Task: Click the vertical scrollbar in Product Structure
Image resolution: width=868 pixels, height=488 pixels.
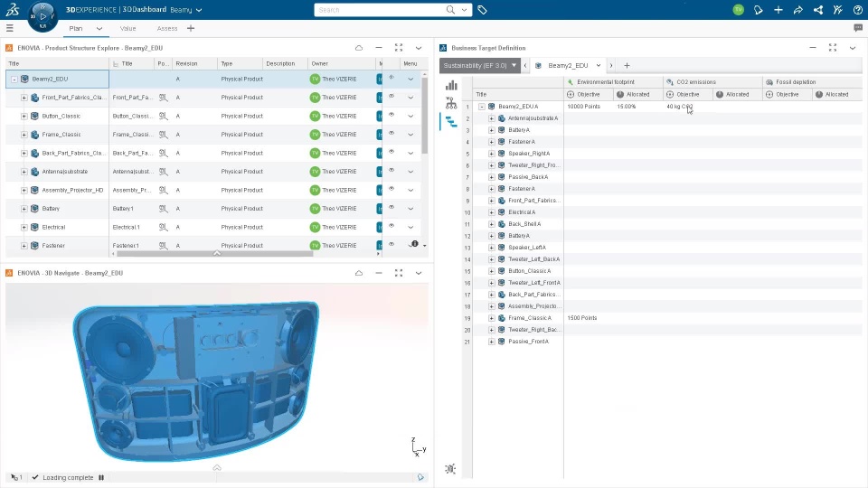Action: tap(425, 115)
